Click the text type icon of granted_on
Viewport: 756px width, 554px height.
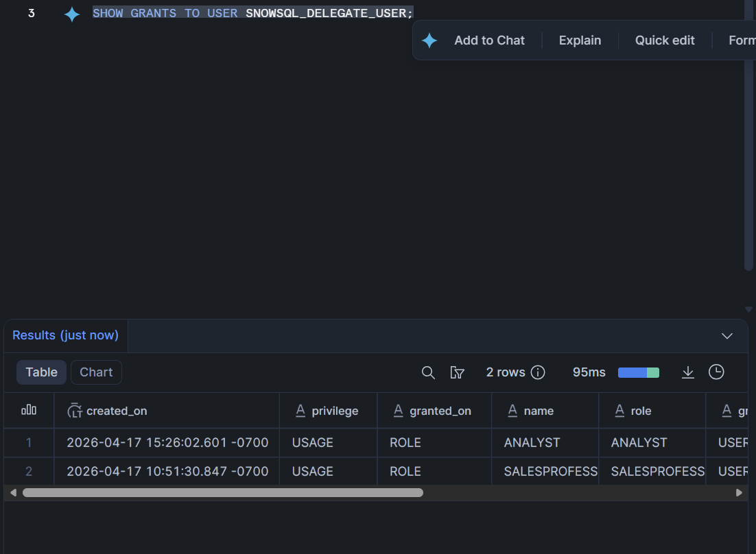click(x=399, y=411)
